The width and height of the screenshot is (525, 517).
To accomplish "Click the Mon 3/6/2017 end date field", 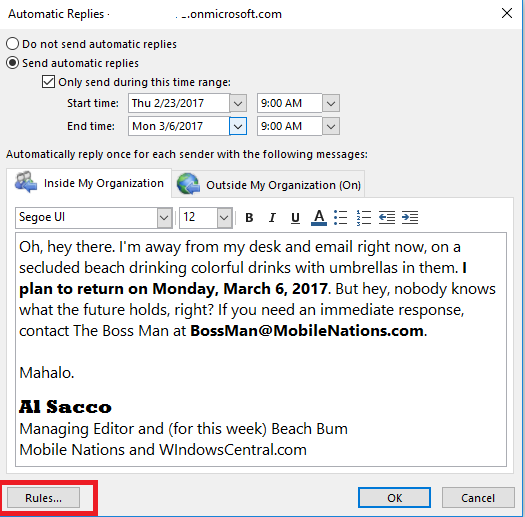I will [x=179, y=126].
